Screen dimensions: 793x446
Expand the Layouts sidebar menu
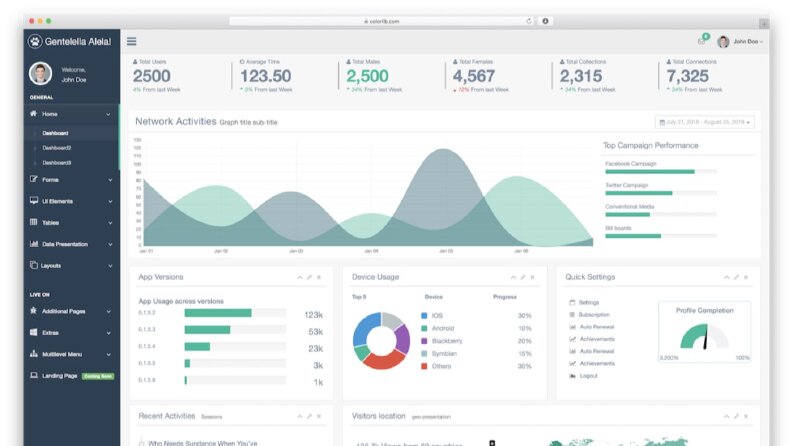[x=71, y=265]
